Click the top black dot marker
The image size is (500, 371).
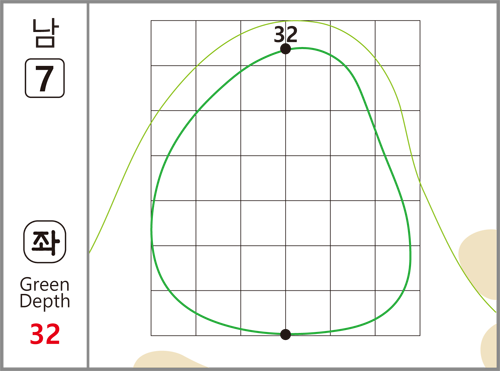[x=285, y=49]
